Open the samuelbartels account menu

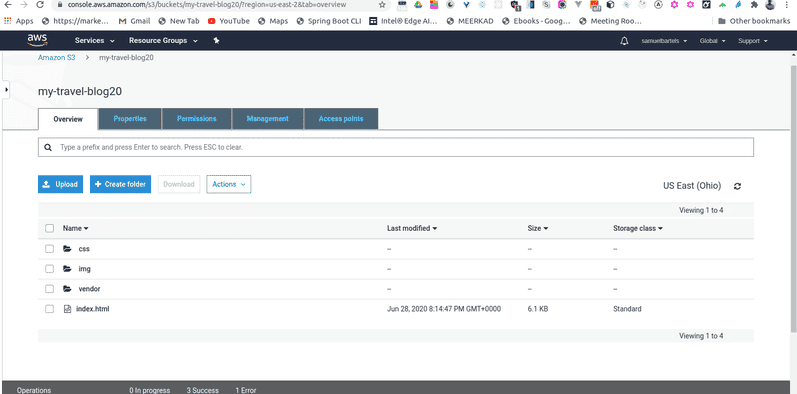664,41
